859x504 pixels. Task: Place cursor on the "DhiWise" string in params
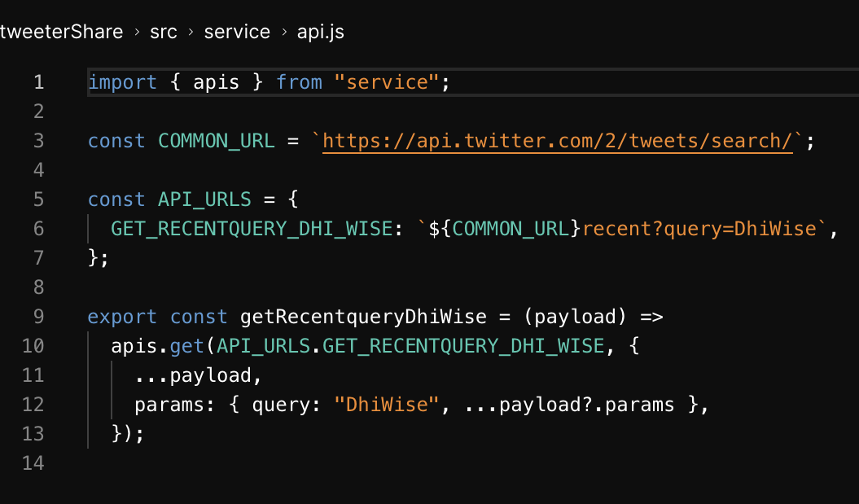pyautogui.click(x=386, y=405)
